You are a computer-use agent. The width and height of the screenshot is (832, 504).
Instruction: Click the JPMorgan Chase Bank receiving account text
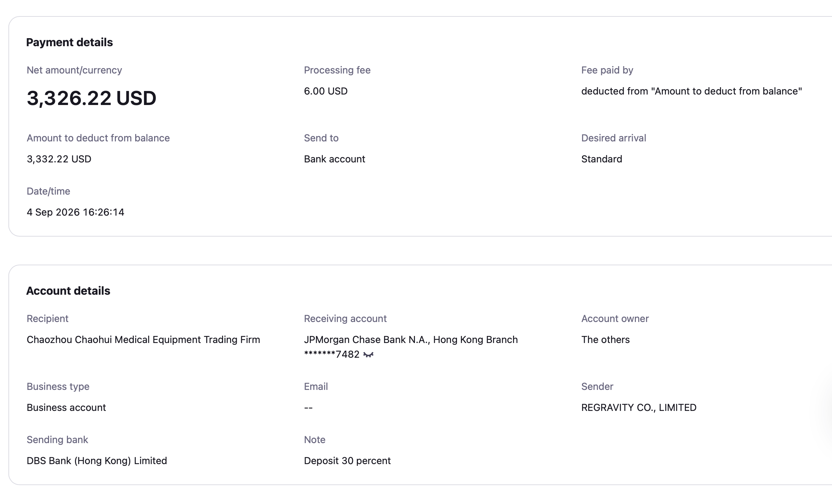(411, 339)
